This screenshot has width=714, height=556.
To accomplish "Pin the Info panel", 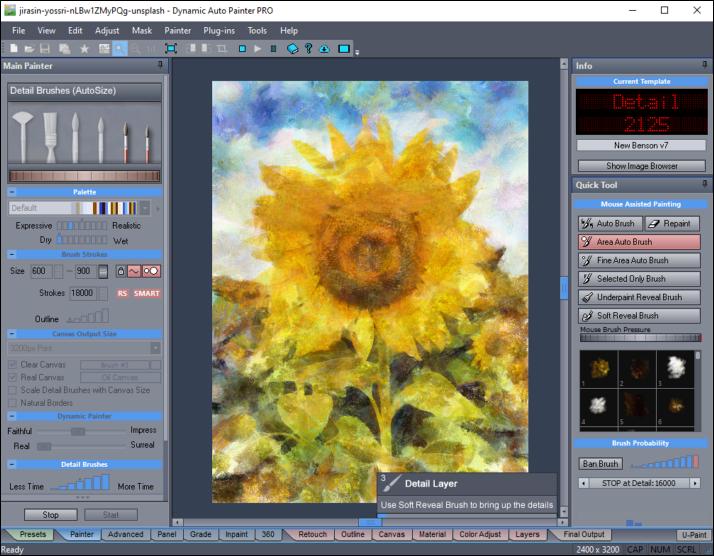I will (704, 65).
